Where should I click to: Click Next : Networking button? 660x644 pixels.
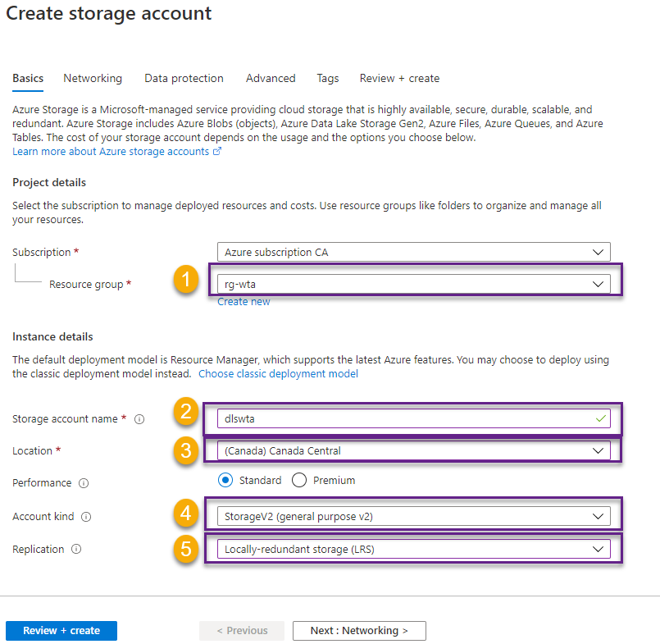tap(359, 631)
